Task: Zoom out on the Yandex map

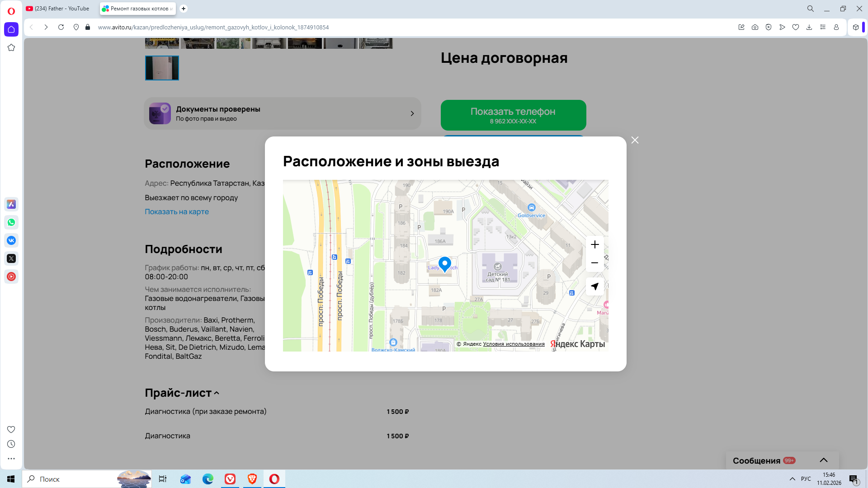Action: click(x=594, y=263)
